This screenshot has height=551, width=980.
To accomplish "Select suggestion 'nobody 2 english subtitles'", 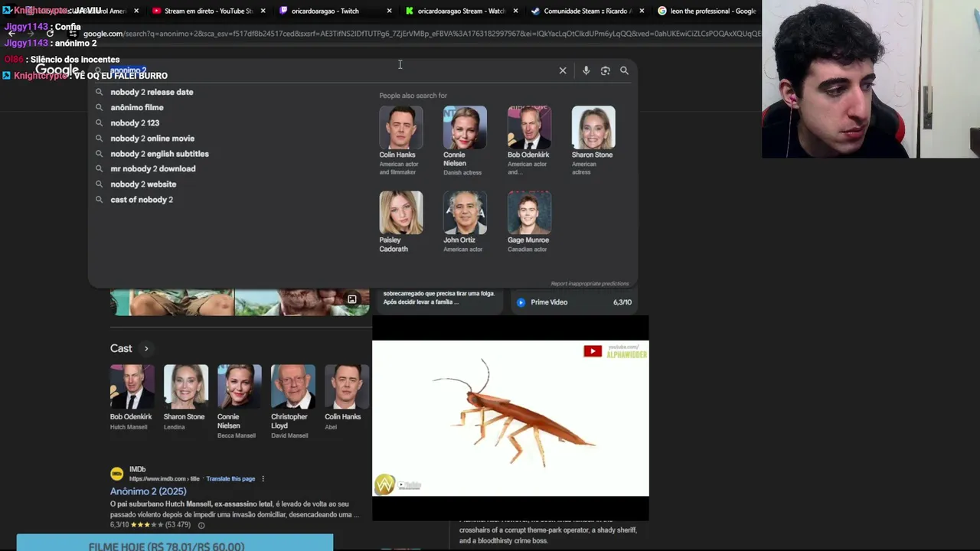I will point(159,154).
